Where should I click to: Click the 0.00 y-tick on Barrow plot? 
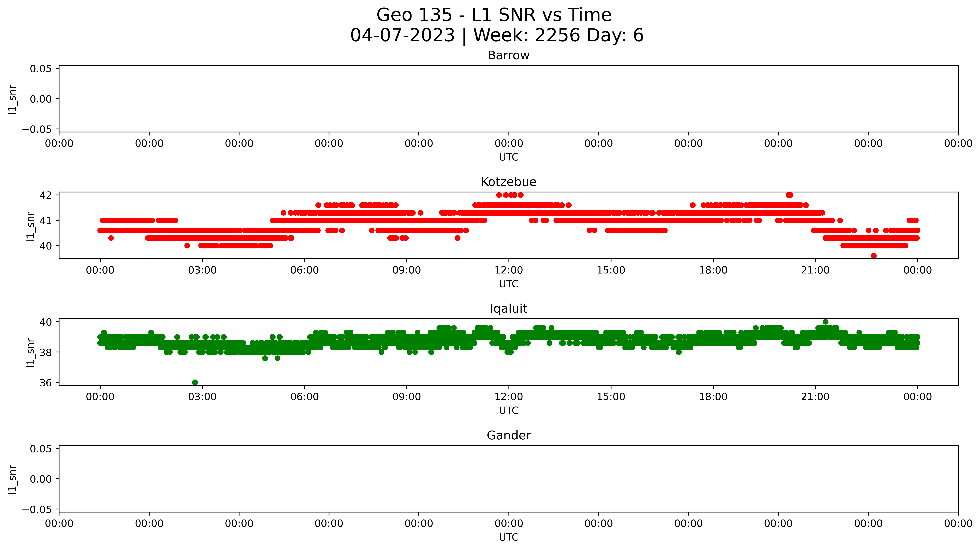41,99
